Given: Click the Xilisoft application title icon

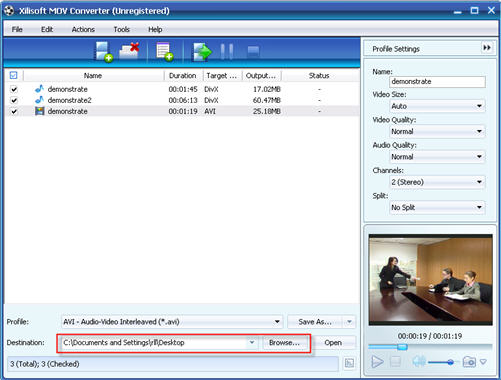Looking at the screenshot, I should pyautogui.click(x=9, y=10).
